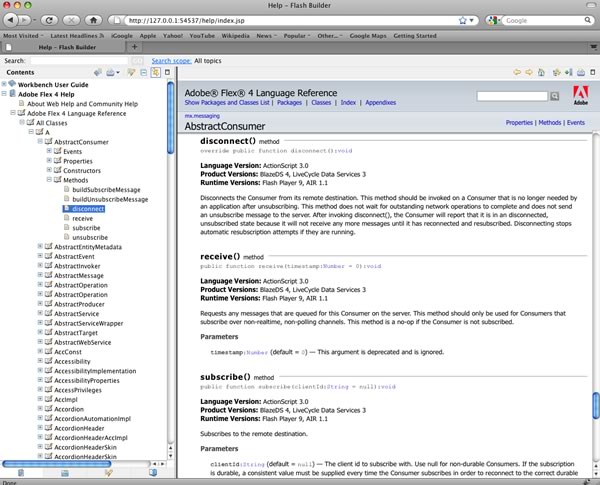Click the search selected topic icon in Contents

(x=131, y=72)
